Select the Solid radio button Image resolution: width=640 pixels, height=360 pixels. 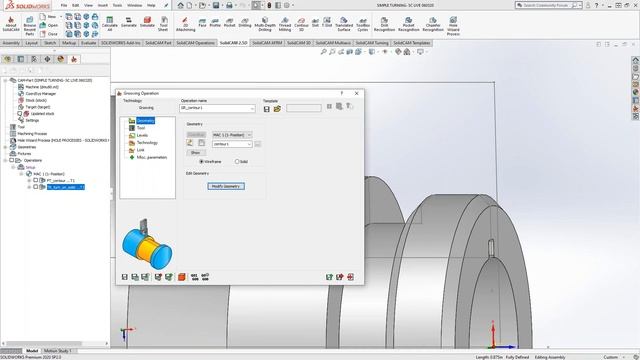[237, 162]
